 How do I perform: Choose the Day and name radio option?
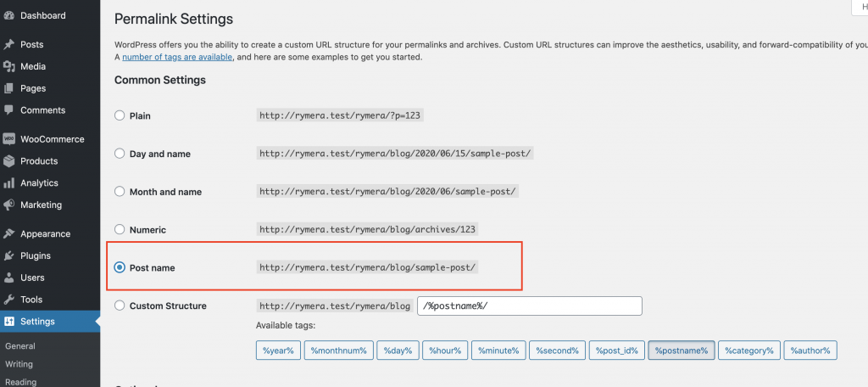pyautogui.click(x=120, y=154)
